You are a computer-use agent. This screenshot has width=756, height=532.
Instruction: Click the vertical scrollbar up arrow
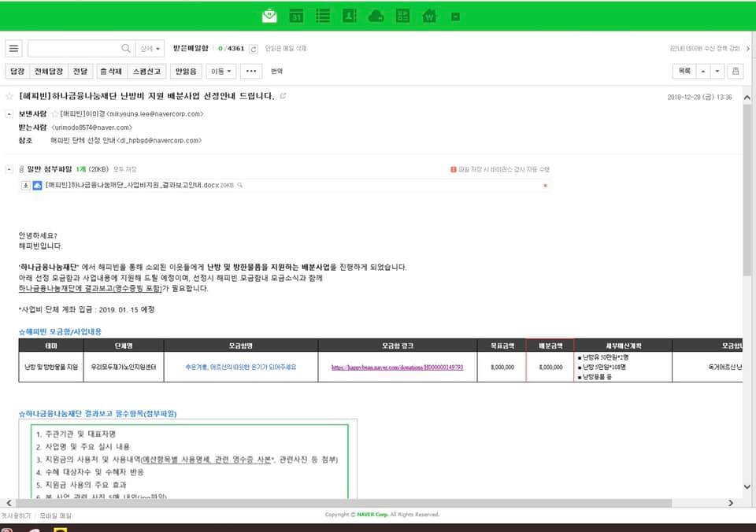click(747, 98)
